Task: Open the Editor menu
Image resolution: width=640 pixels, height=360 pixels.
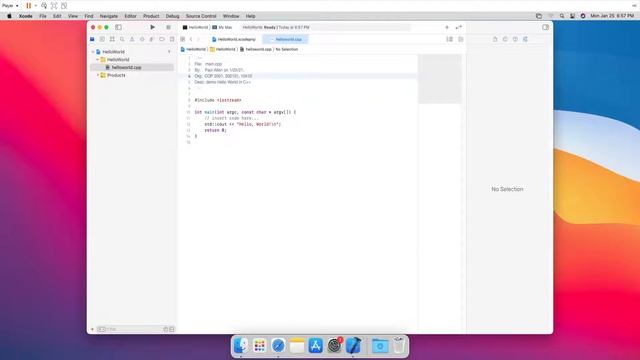Action: [131, 16]
